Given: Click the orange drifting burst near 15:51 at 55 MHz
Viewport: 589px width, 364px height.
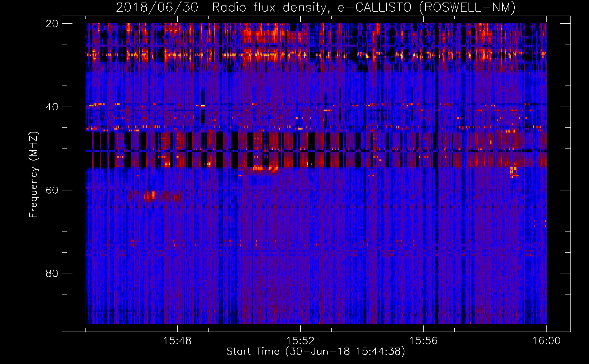Looking at the screenshot, I should point(265,169).
